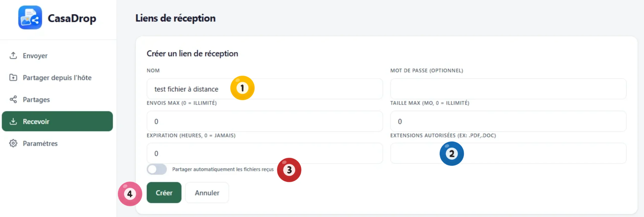This screenshot has width=644, height=217.
Task: Click the Créer button
Action: click(164, 193)
